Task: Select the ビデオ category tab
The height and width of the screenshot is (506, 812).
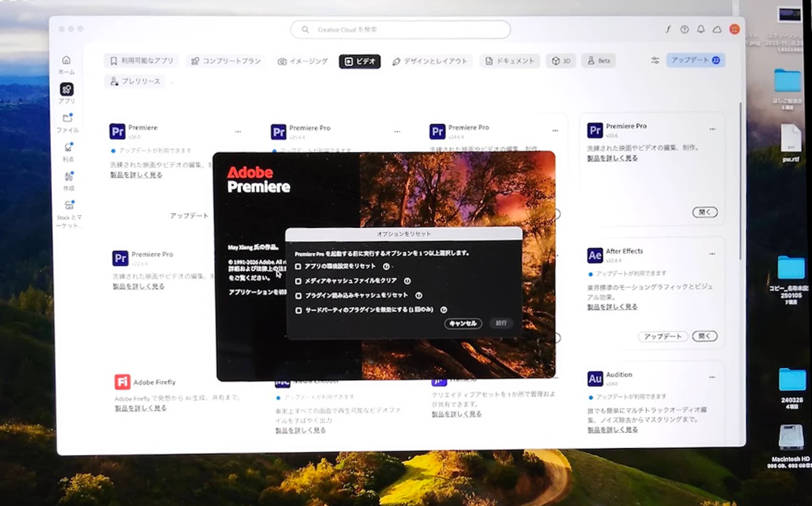Action: (x=360, y=61)
